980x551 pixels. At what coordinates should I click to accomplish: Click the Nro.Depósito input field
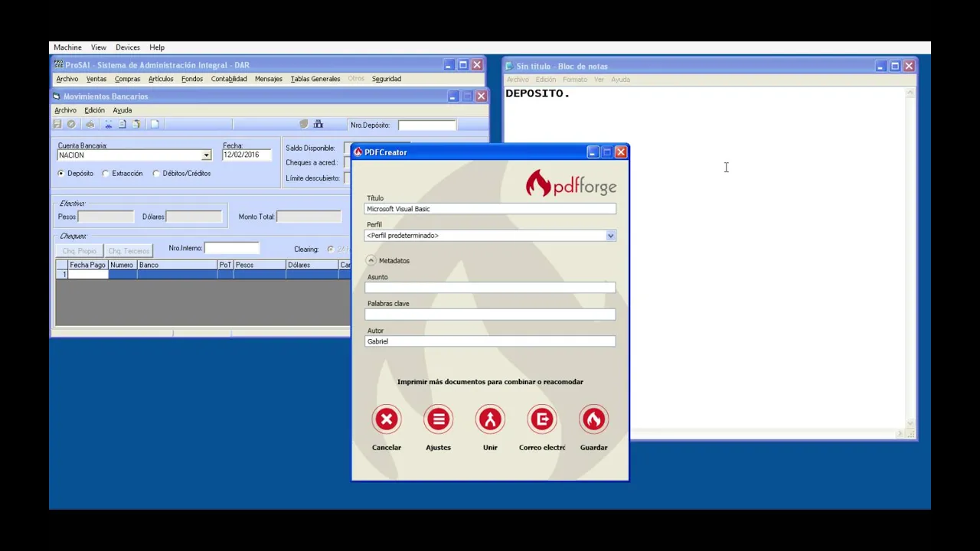pos(426,125)
